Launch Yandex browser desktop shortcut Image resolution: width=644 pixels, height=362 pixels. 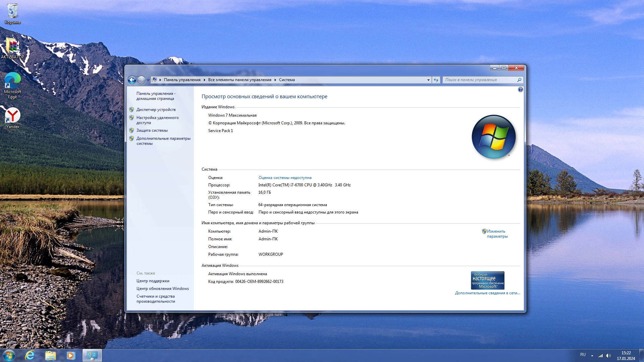[12, 118]
